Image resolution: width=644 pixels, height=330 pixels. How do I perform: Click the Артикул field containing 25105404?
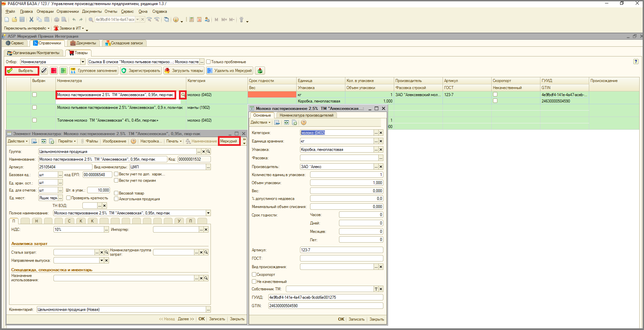coord(65,167)
